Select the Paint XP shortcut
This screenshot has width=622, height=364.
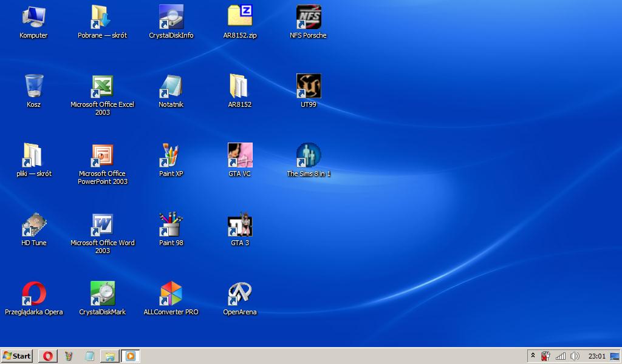coord(171,160)
